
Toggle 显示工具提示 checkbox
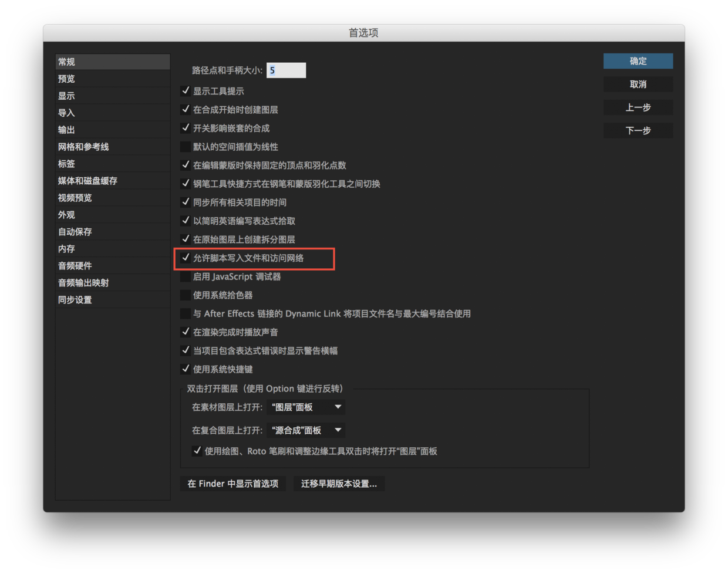pyautogui.click(x=186, y=91)
